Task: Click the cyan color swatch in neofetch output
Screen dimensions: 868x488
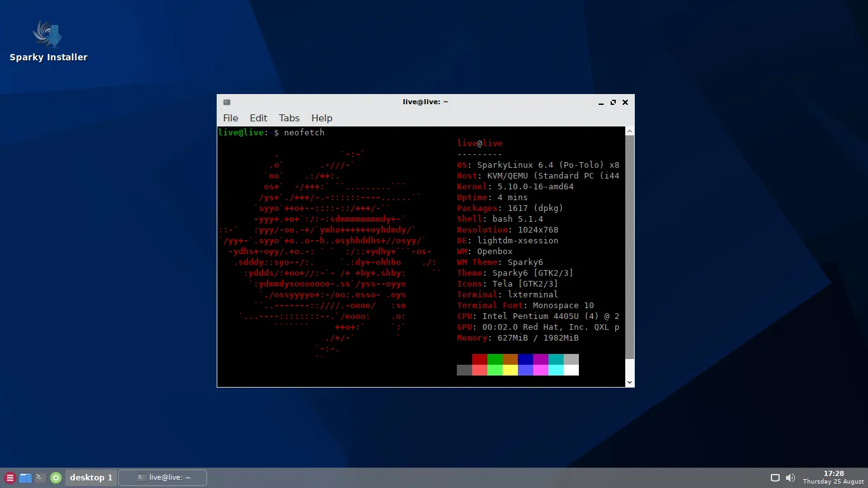Action: [x=557, y=370]
